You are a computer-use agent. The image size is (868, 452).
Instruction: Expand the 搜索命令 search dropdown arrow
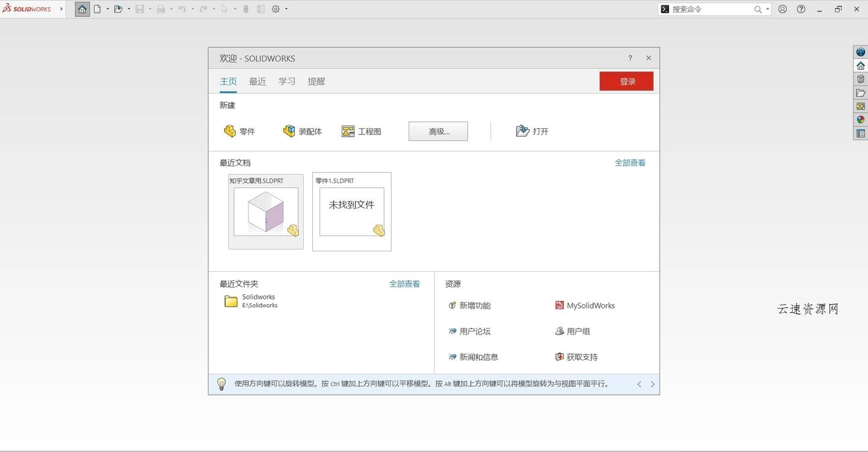pyautogui.click(x=767, y=9)
